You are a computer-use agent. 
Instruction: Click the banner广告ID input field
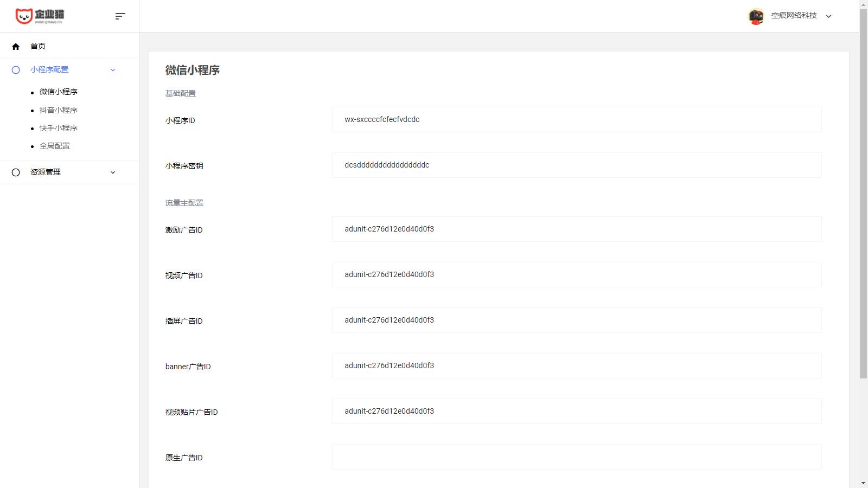tap(576, 366)
